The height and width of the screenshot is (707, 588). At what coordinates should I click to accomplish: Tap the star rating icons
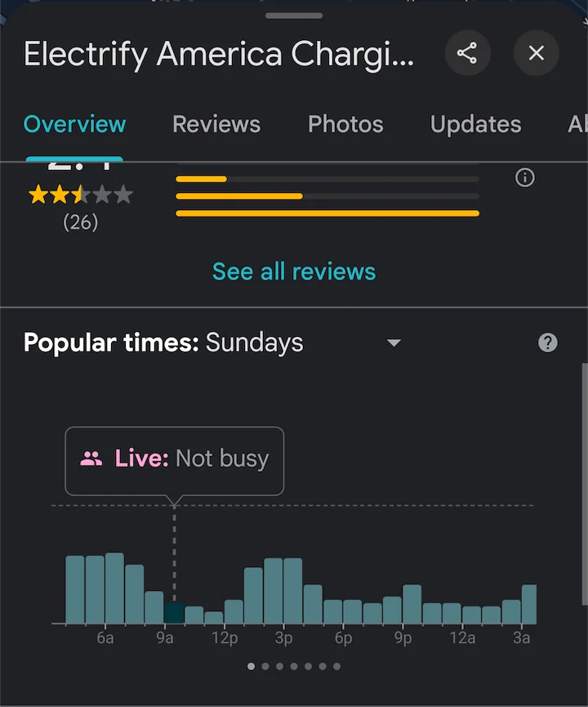tap(81, 195)
